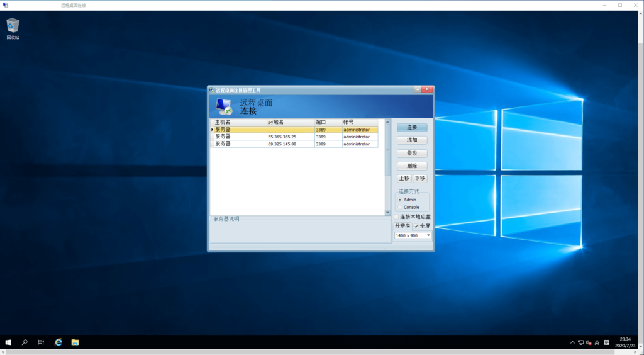Uncheck the 全屏 fullscreen checkbox

[416, 226]
